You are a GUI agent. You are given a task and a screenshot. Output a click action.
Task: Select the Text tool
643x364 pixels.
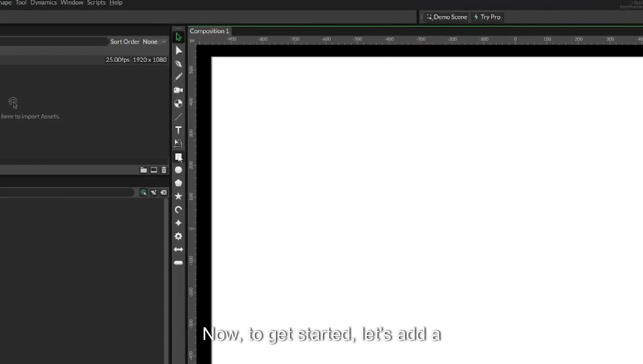pyautogui.click(x=178, y=130)
